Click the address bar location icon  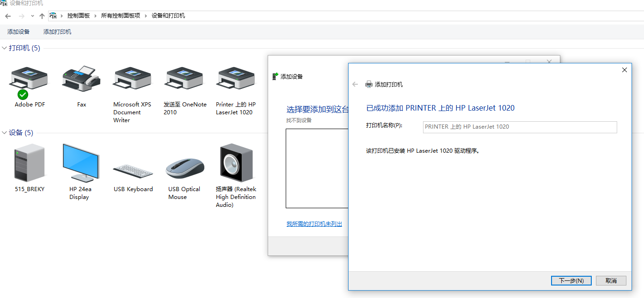coord(53,16)
